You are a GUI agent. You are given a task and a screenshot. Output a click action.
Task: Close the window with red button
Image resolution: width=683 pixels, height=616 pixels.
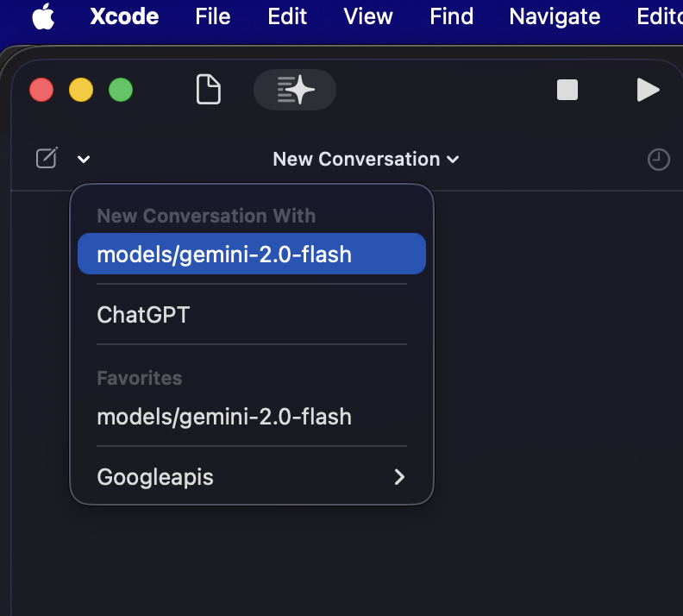(41, 90)
